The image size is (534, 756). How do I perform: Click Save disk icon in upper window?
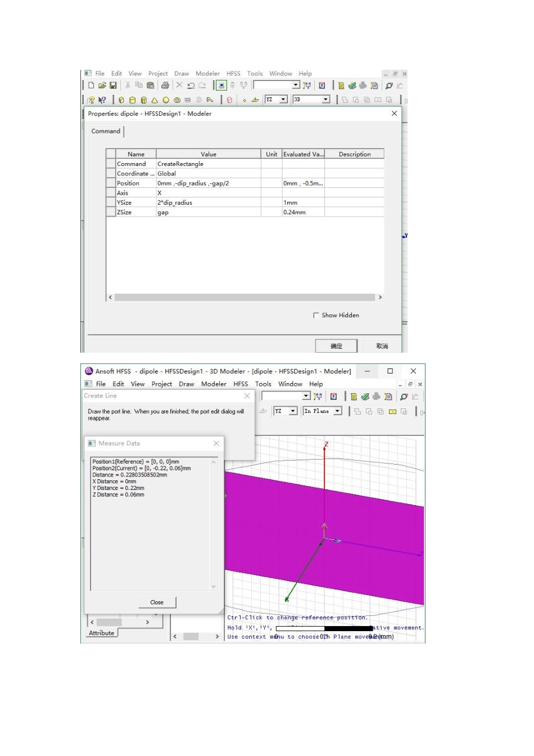(x=113, y=85)
